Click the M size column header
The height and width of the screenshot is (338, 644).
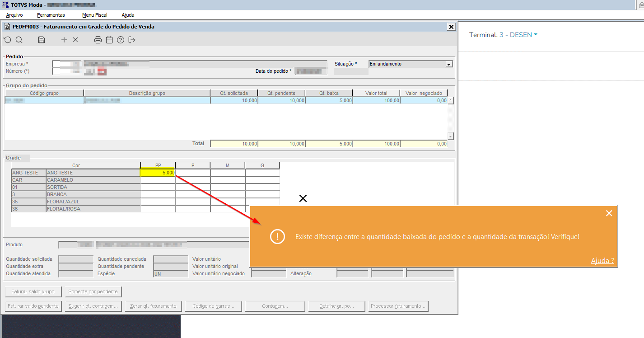click(228, 165)
